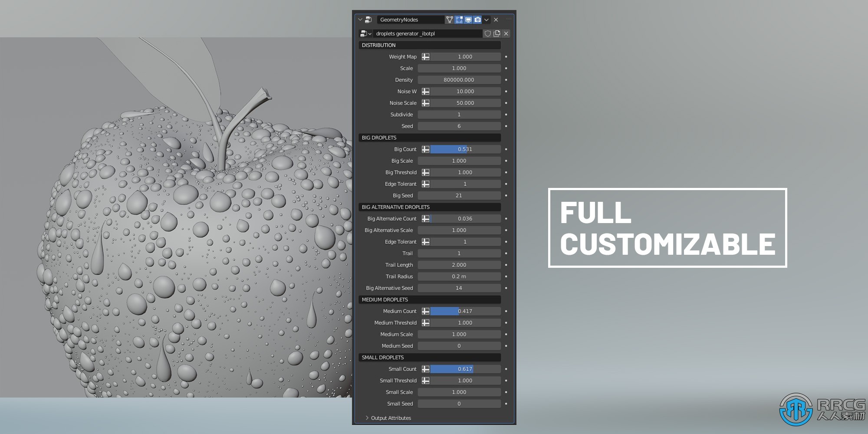Click the BIG DROPLETS section header
Screen dimensions: 868x434
(x=430, y=138)
